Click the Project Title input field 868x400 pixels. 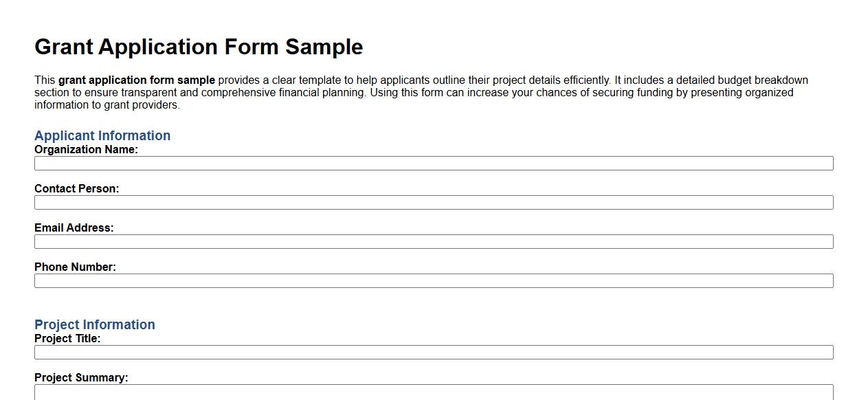433,351
